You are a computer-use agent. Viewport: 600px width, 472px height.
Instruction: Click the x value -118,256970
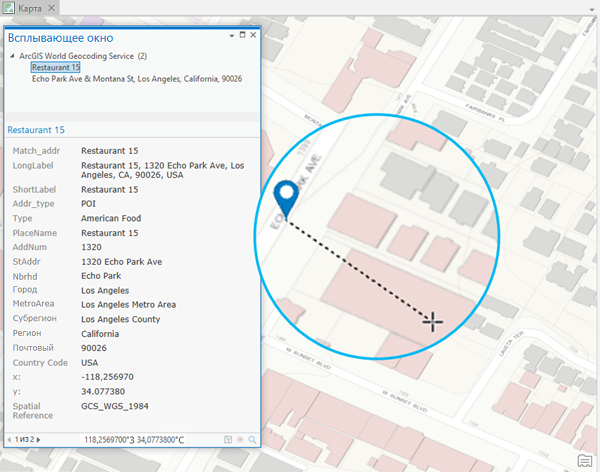[x=107, y=377]
